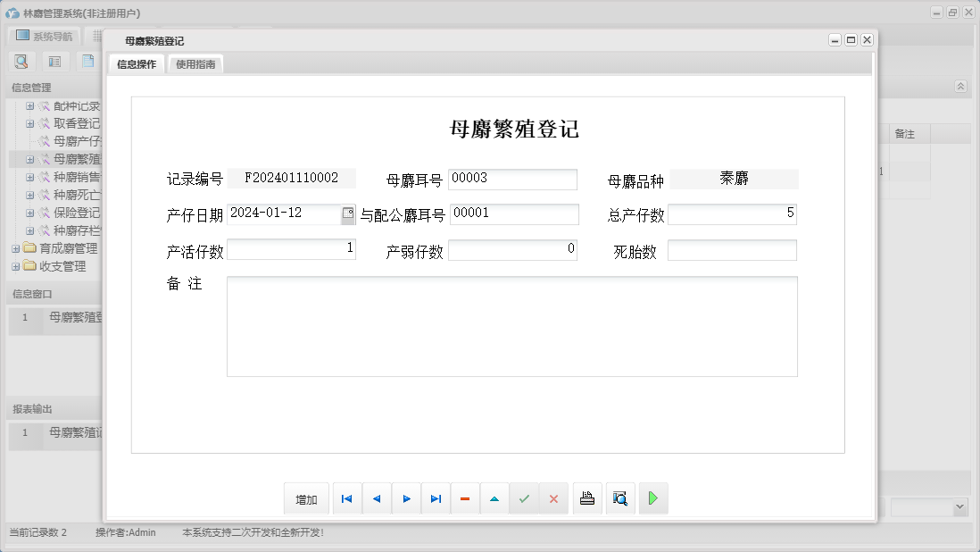980x552 pixels.
Task: Select the 信息操作 tab
Action: click(x=137, y=64)
